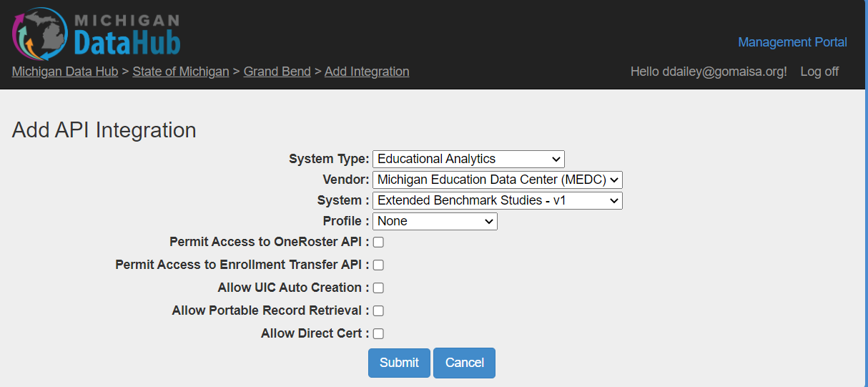This screenshot has width=868, height=387.
Task: Click the Permit Access to Enrollment Transfer API label
Action: (242, 265)
